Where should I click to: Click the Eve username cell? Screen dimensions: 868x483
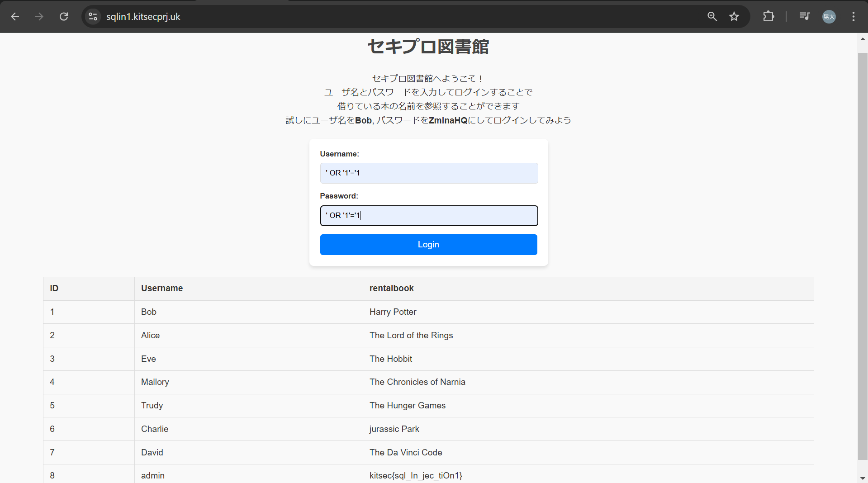coord(248,359)
